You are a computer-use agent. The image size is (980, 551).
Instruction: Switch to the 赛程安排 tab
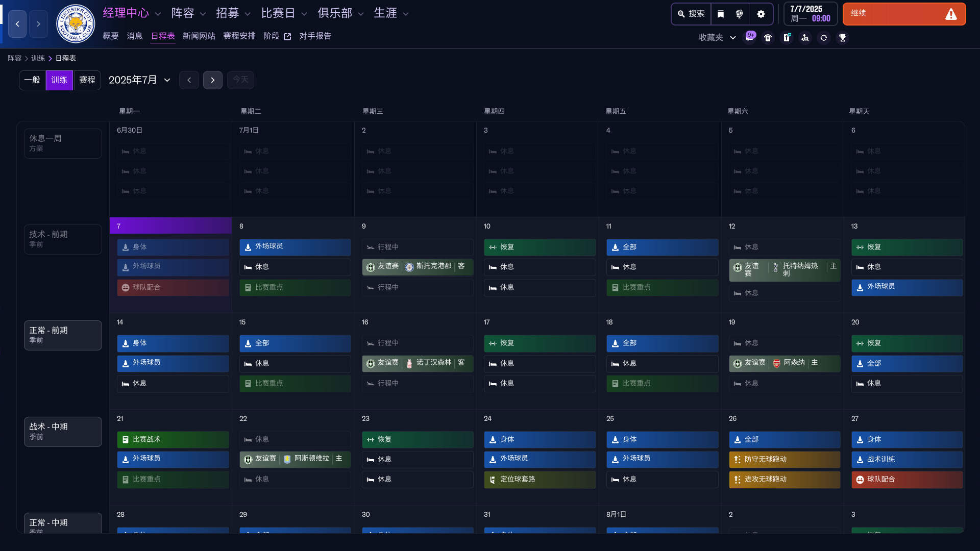239,36
